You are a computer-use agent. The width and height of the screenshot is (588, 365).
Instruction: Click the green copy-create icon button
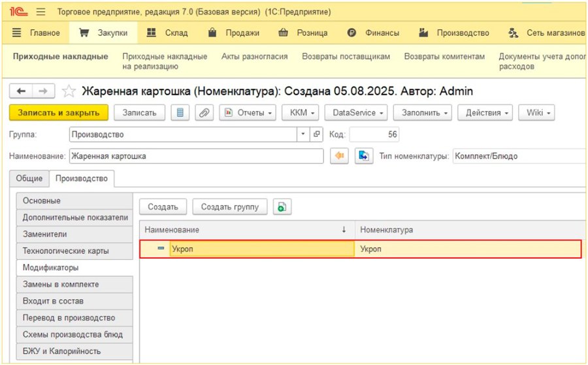[x=282, y=207]
